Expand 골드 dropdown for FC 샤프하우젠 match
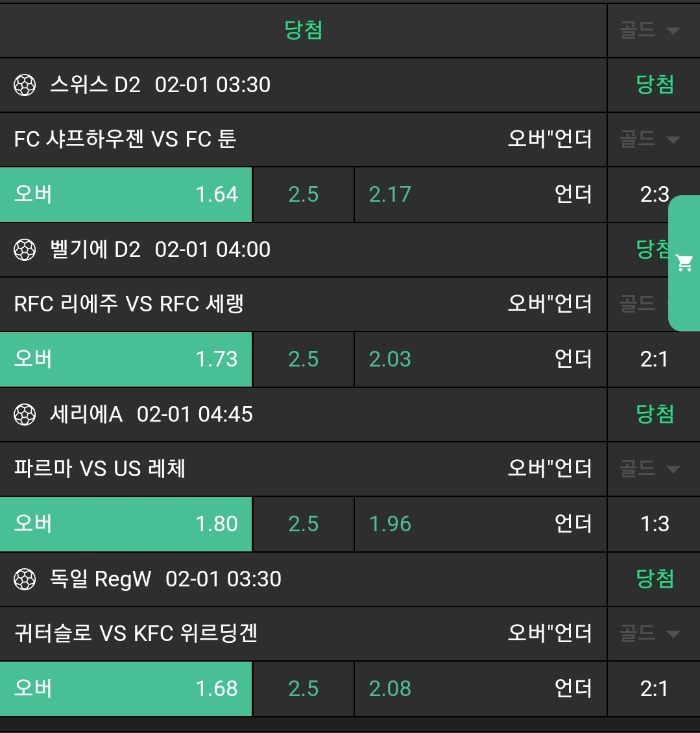This screenshot has width=700, height=733. point(650,139)
